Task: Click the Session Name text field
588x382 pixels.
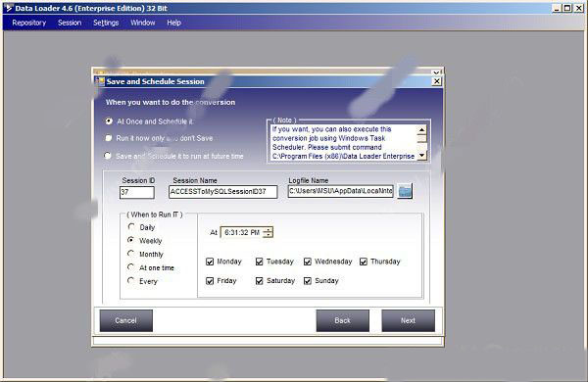Action: [x=223, y=192]
